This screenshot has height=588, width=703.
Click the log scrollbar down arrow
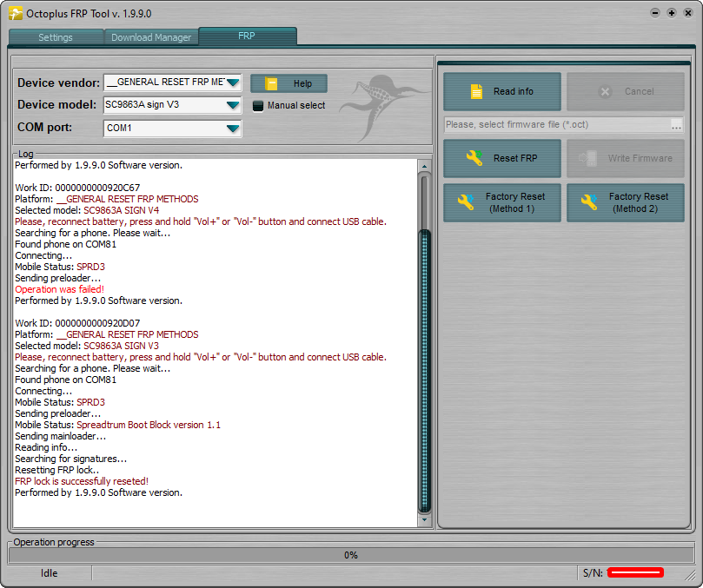pos(424,520)
